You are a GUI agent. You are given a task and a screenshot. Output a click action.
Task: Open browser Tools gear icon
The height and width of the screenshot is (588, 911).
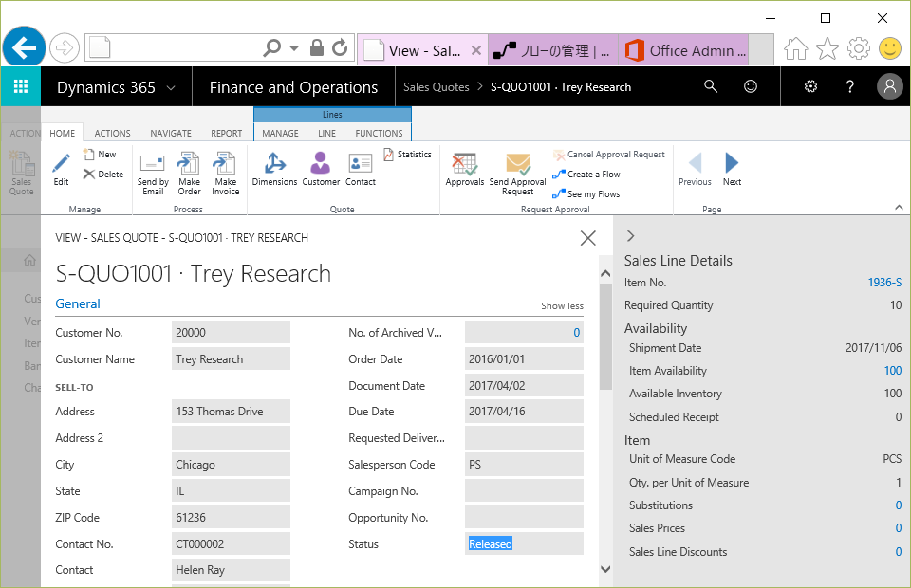pos(859,48)
